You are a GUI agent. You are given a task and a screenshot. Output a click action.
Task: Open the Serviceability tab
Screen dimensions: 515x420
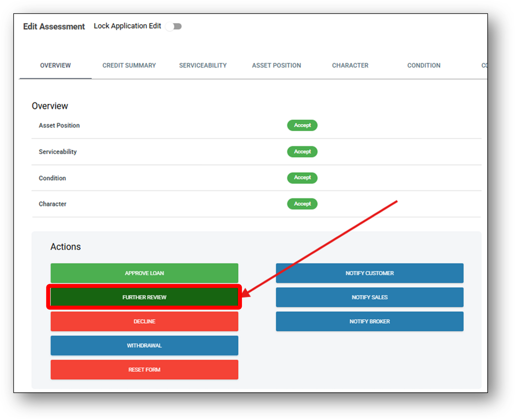(203, 65)
